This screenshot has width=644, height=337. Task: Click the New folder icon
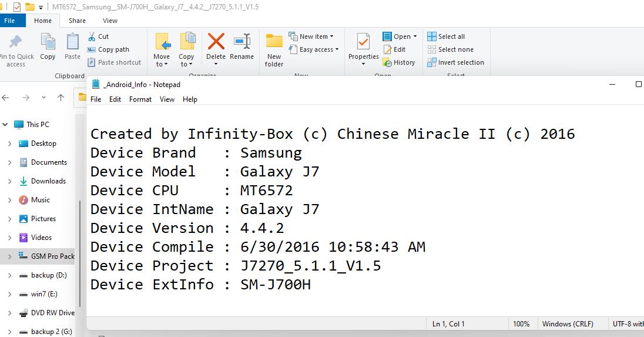pyautogui.click(x=274, y=41)
